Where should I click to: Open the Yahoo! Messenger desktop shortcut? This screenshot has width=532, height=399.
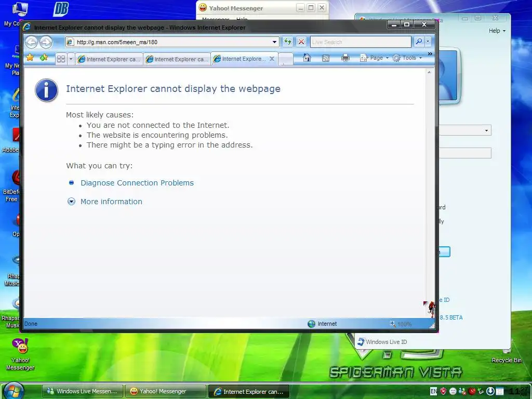tap(20, 354)
